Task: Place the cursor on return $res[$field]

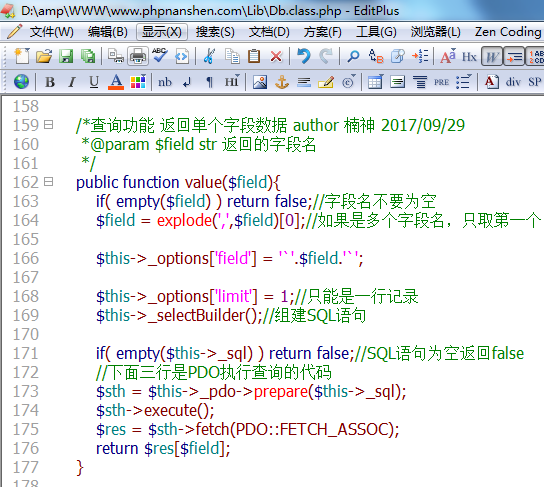Action: [163, 448]
